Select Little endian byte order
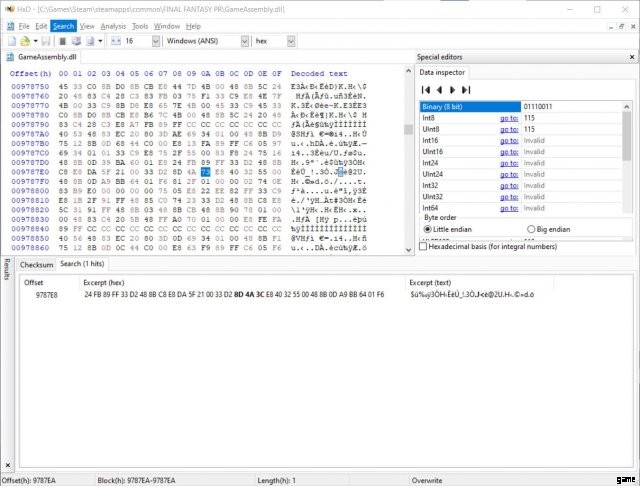 click(429, 229)
